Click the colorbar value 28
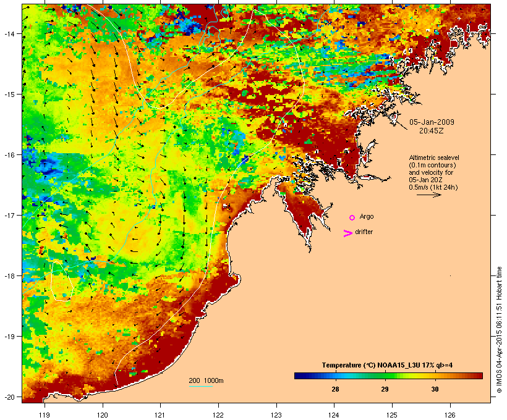The image size is (507, 420). 335,389
